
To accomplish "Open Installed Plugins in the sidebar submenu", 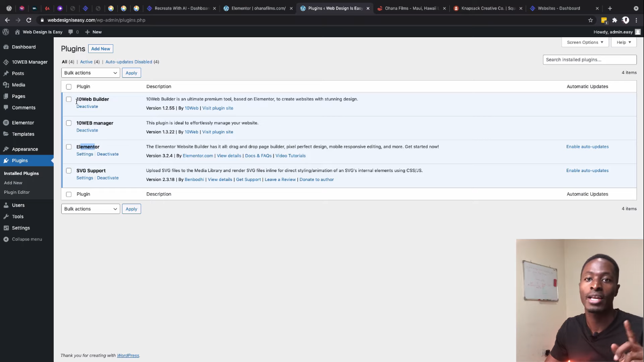I will pyautogui.click(x=21, y=173).
